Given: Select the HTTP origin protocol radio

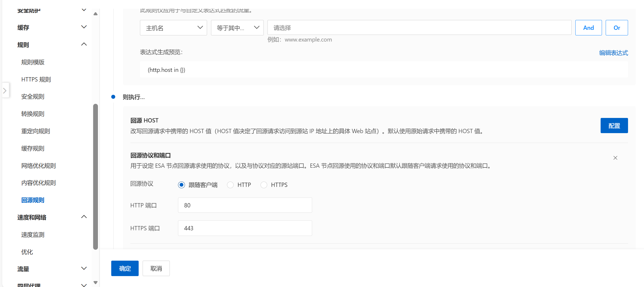Looking at the screenshot, I should click(230, 185).
